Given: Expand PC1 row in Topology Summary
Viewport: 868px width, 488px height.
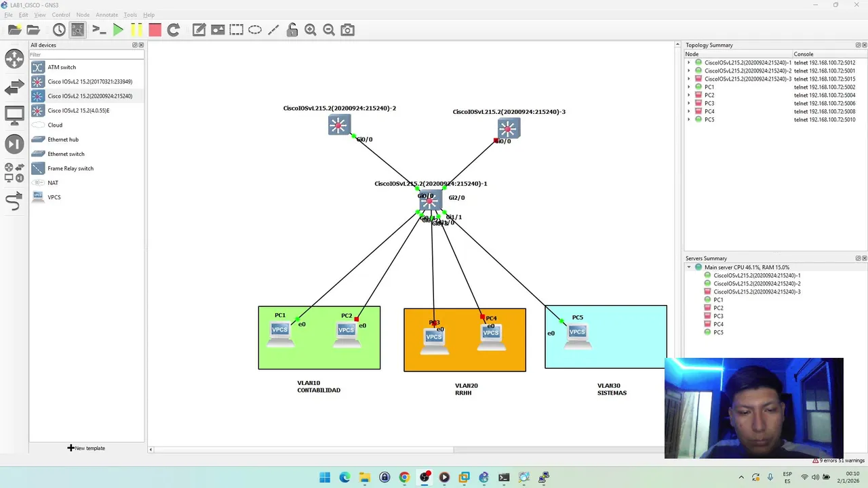Looking at the screenshot, I should click(x=689, y=87).
